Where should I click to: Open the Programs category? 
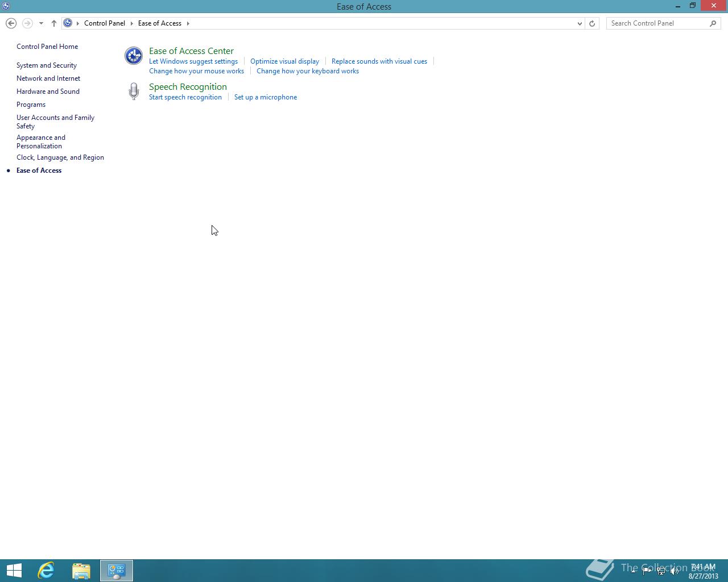(x=31, y=105)
